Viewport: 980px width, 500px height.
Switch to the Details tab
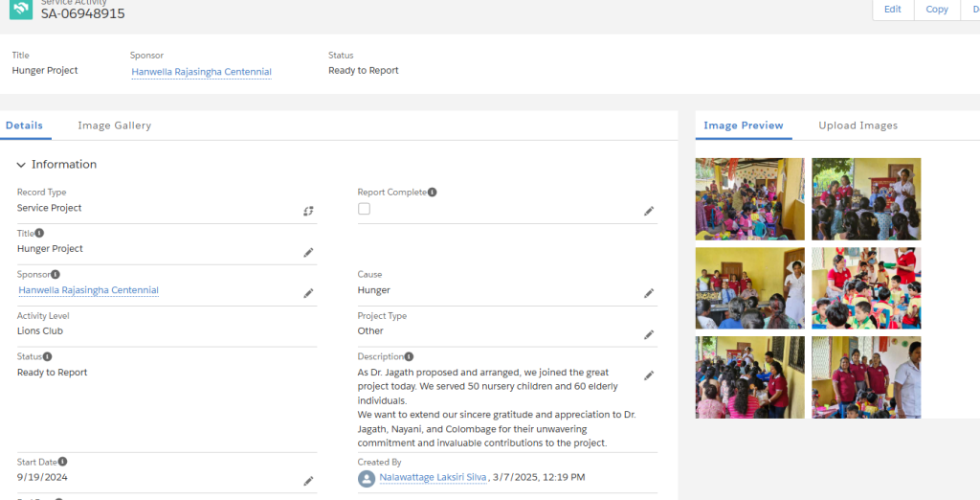click(x=24, y=125)
